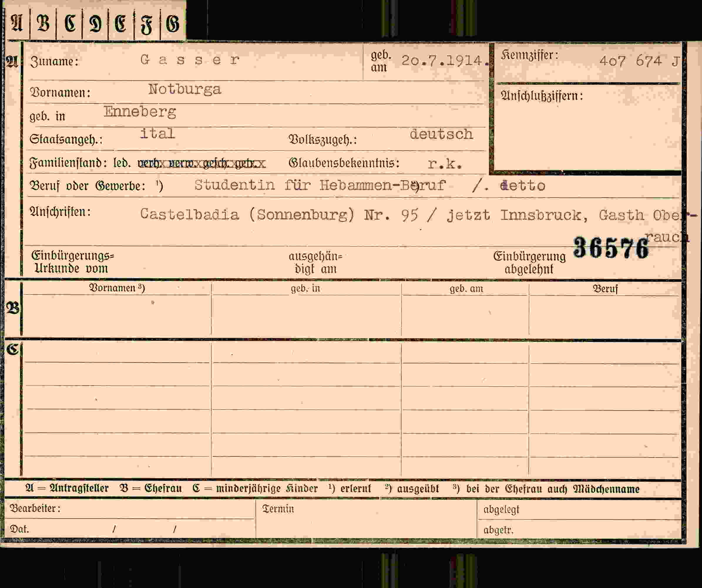Click the 'geb. in' column header in section B
The height and width of the screenshot is (588, 702).
[x=305, y=288]
